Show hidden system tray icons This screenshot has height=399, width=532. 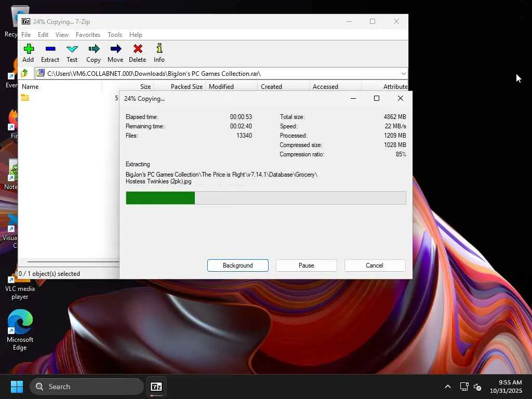(x=447, y=387)
